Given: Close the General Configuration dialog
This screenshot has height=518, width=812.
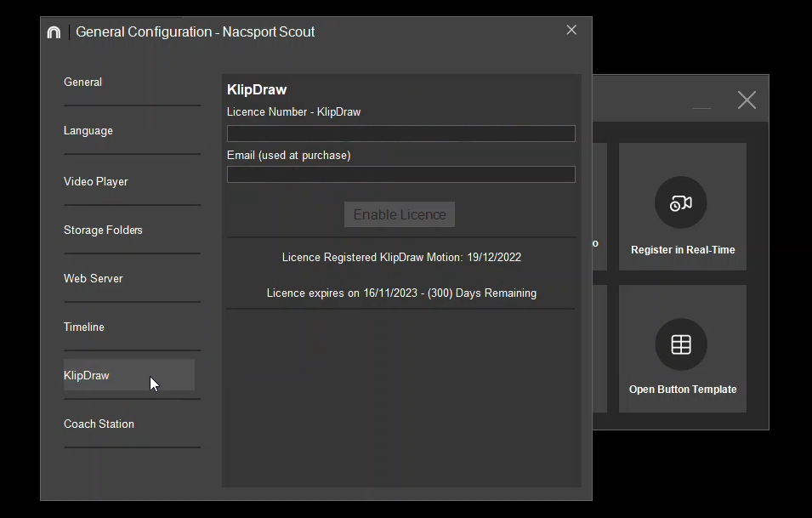Looking at the screenshot, I should pos(571,30).
